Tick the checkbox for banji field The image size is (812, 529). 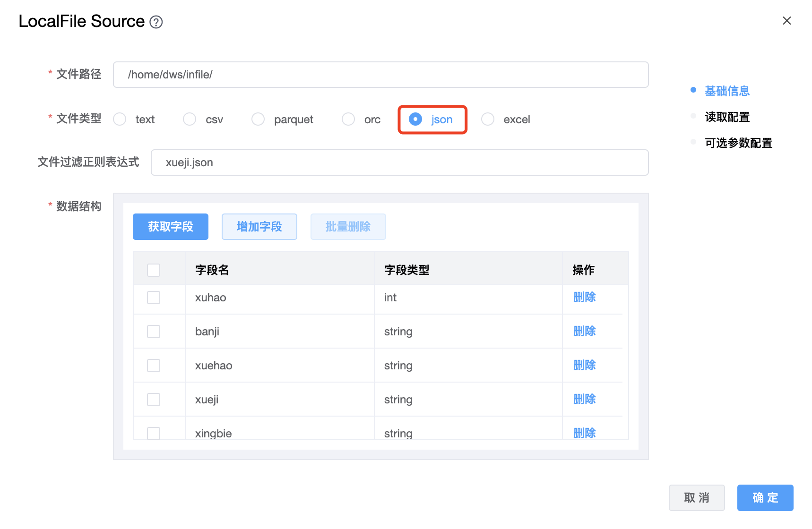pyautogui.click(x=154, y=332)
